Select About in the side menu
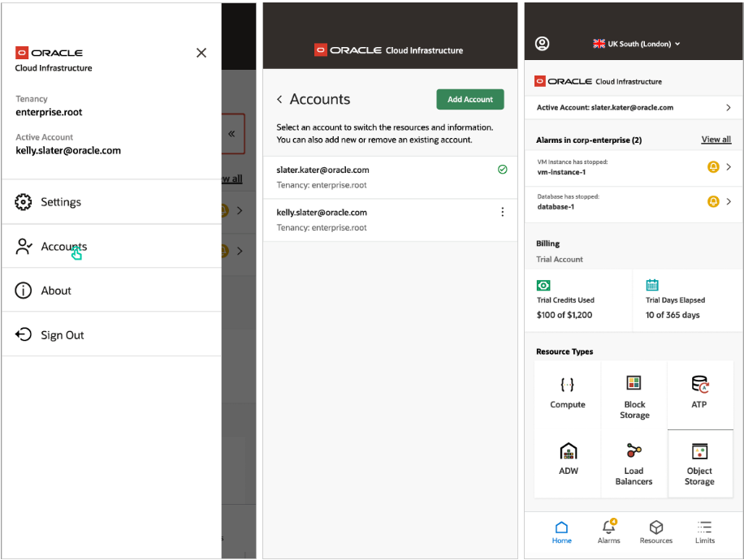This screenshot has width=744, height=560. click(x=56, y=290)
